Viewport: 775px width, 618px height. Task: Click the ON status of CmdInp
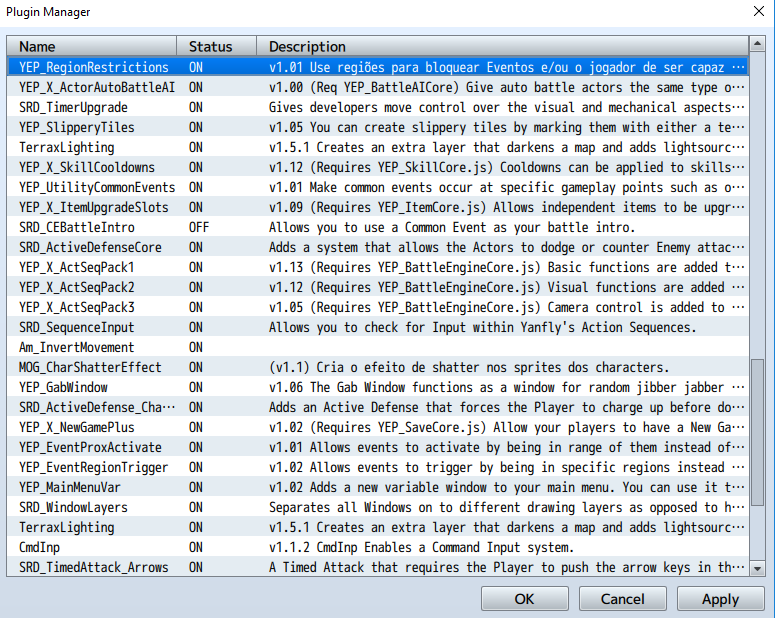196,548
